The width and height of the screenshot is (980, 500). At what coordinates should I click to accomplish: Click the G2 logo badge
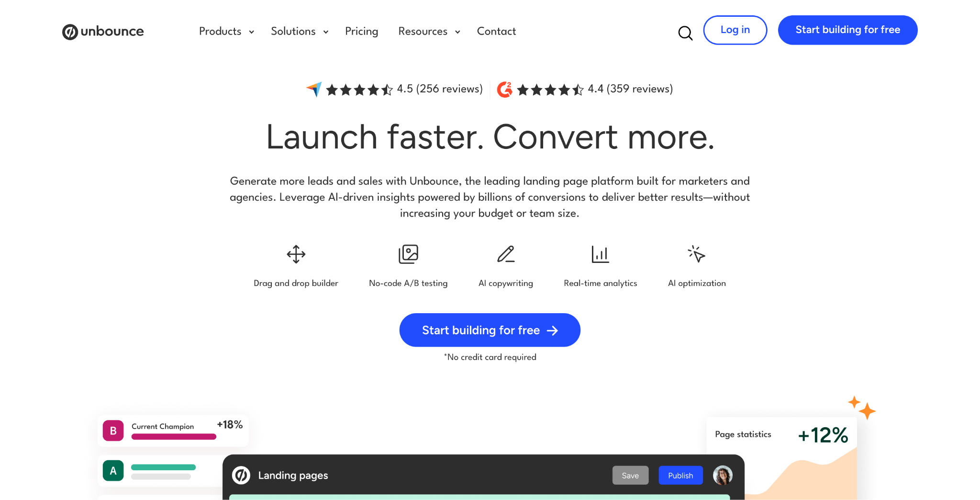tap(504, 89)
